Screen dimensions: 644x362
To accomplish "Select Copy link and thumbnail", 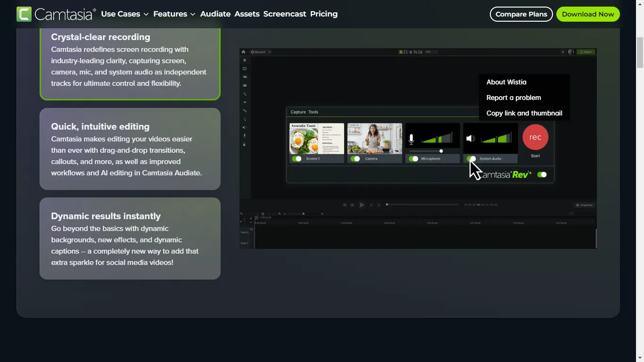I will point(524,113).
